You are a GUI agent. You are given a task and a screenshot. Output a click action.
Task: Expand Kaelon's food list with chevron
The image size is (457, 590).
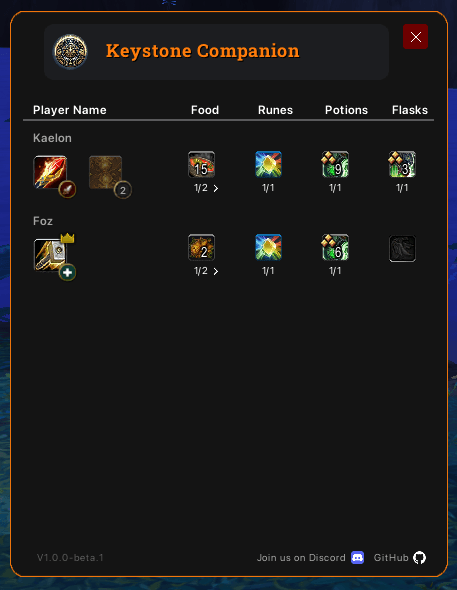(216, 188)
